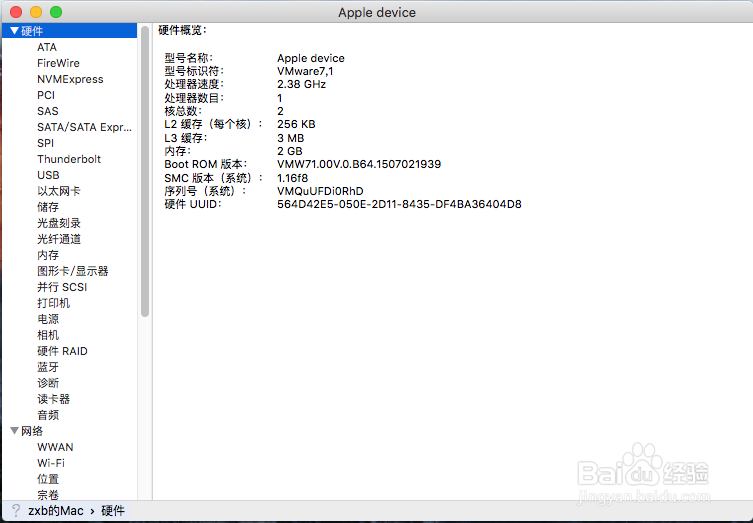Open the FireWire hardware entry
The height and width of the screenshot is (523, 753).
(x=58, y=63)
